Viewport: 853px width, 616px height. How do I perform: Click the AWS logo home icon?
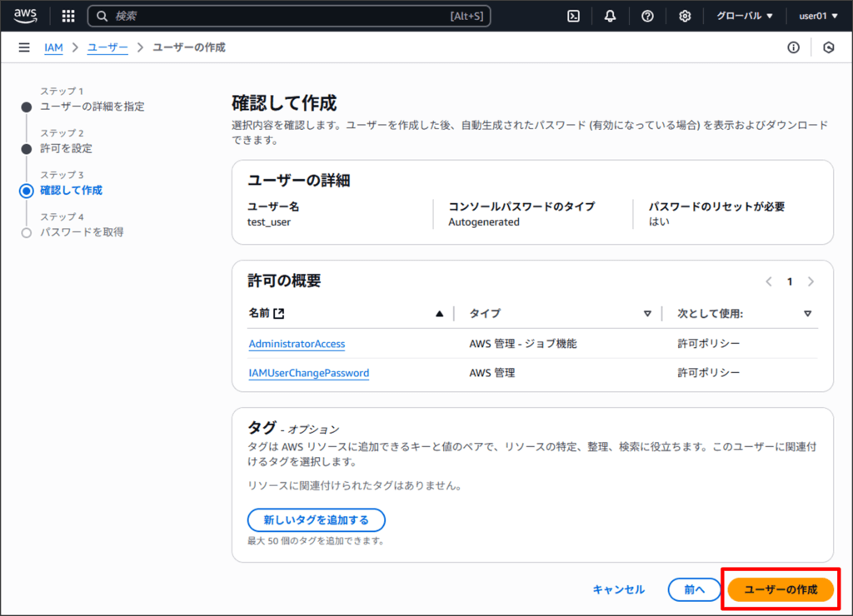click(x=25, y=16)
